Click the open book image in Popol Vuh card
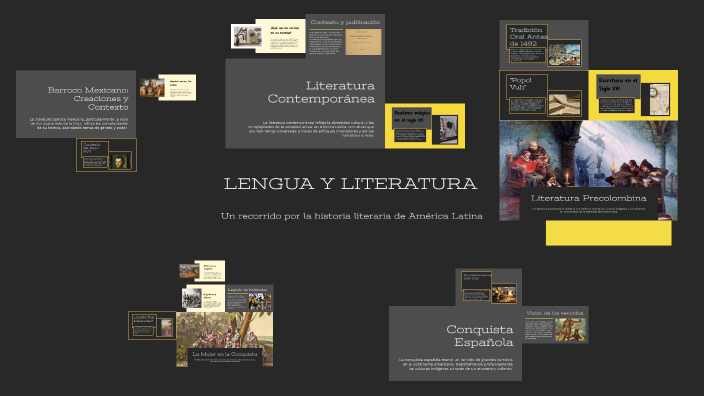This screenshot has height=396, width=704. pos(564,105)
